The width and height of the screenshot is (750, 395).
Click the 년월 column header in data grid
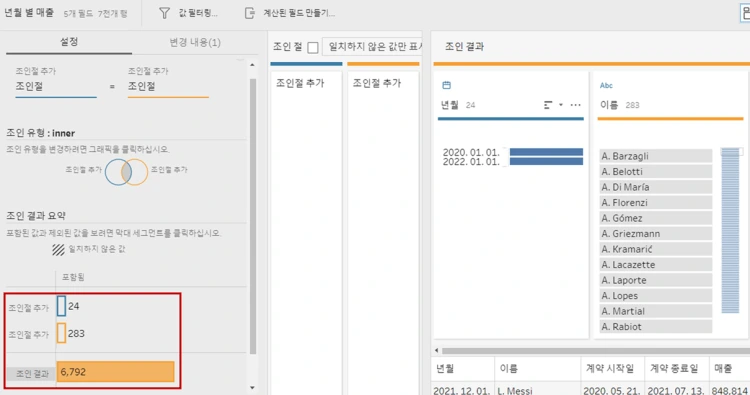(463, 369)
